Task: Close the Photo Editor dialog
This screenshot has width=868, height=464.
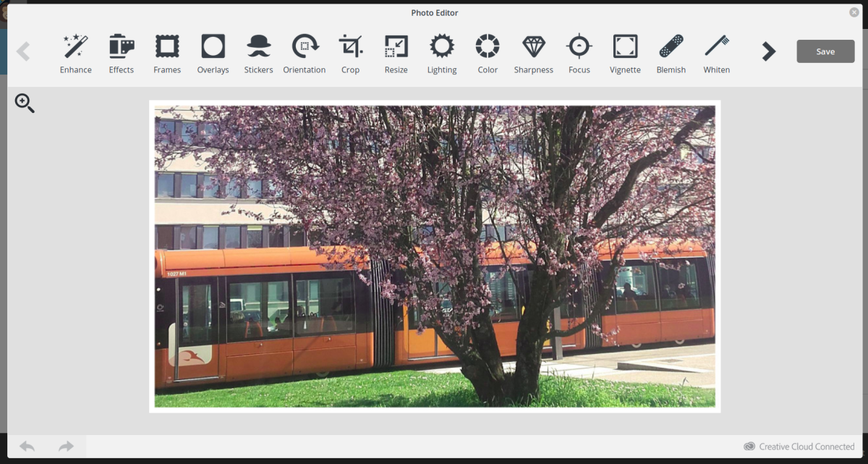Action: tap(854, 12)
